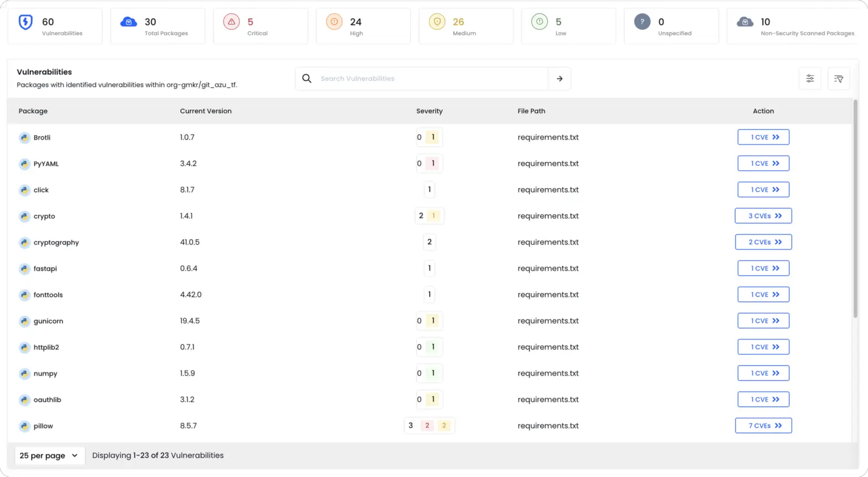Open the 1 CVE button for httplib2
868x477 pixels.
coord(763,347)
